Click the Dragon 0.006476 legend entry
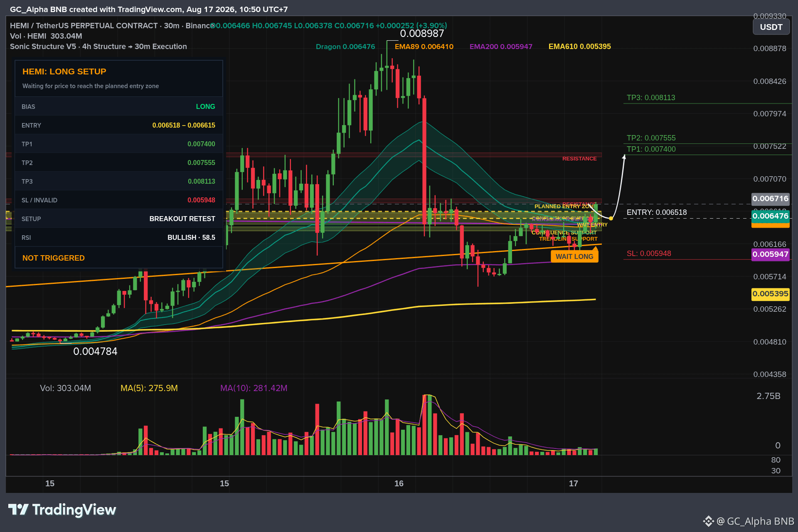The height and width of the screenshot is (532, 798). click(x=345, y=47)
